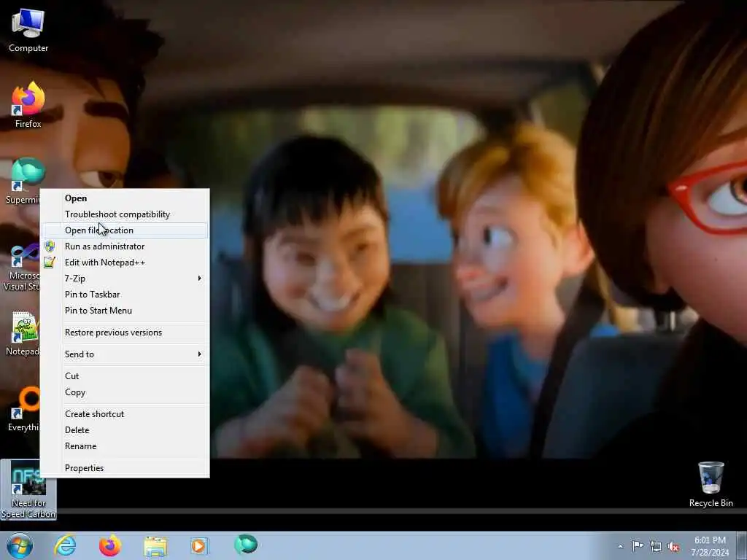747x560 pixels.
Task: Select the Microsoft Visual Studio desktop shortcut
Action: click(21, 268)
